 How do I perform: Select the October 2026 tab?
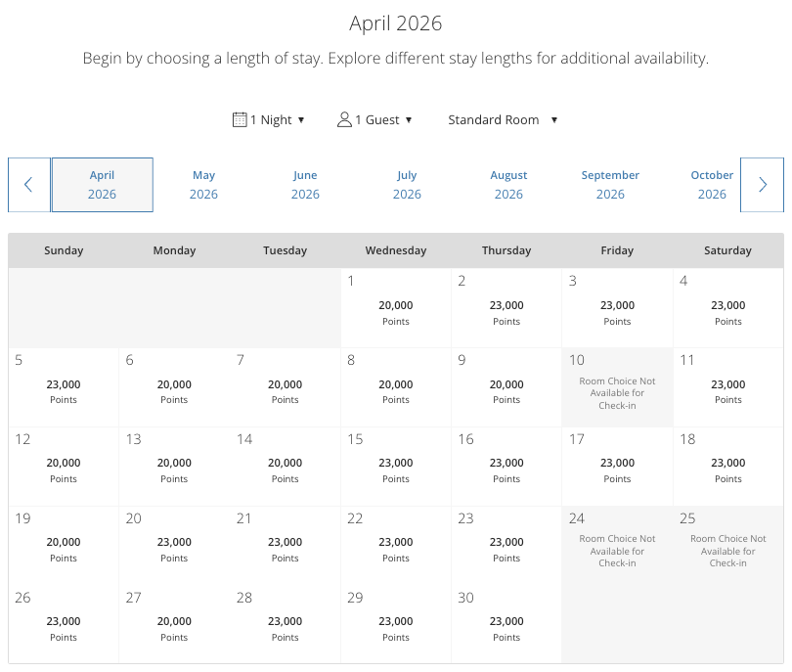(x=712, y=185)
